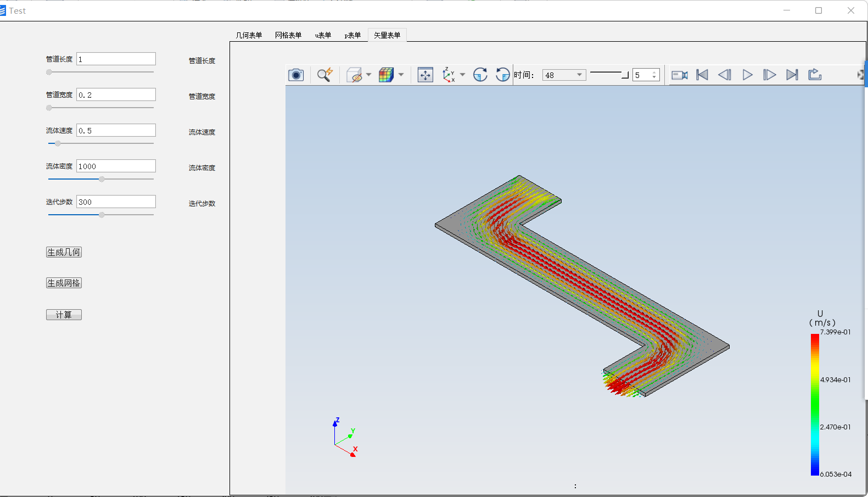Click the 时间 label in the toolbar
Viewport: 868px width, 497px height.
(524, 75)
